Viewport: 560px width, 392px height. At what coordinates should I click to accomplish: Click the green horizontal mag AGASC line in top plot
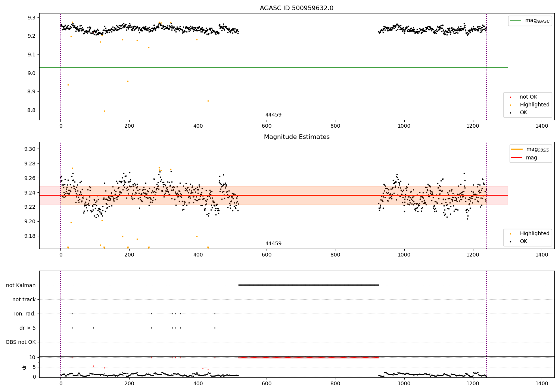tap(274, 67)
